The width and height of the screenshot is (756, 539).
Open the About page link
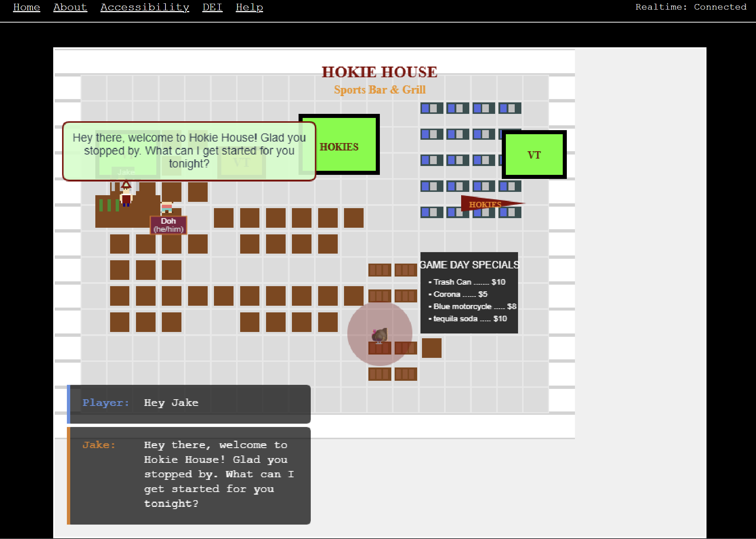(x=70, y=7)
